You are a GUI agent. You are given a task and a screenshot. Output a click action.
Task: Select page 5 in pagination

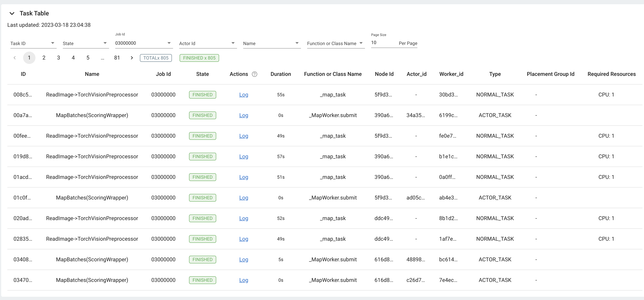(x=88, y=58)
